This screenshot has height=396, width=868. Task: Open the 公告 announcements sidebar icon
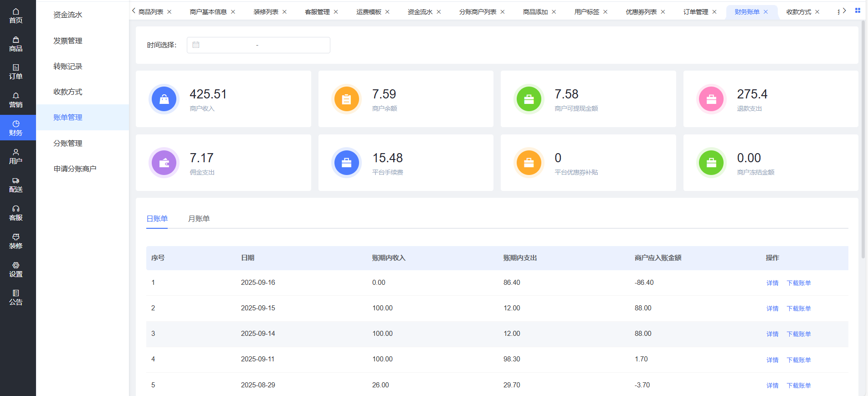16,298
